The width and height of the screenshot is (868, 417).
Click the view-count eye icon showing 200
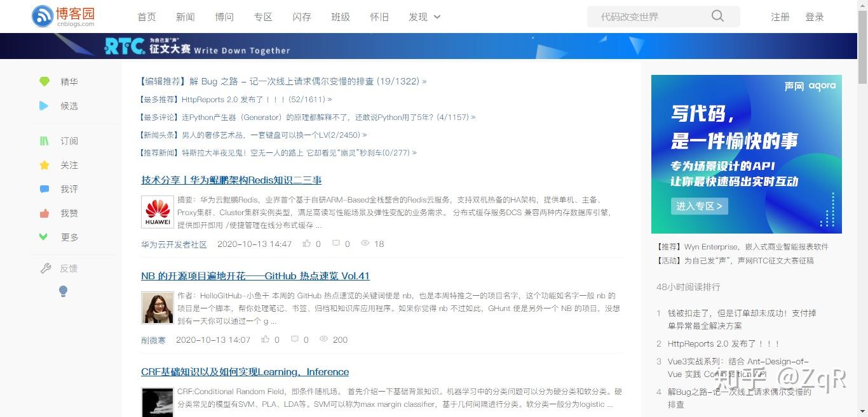[323, 339]
